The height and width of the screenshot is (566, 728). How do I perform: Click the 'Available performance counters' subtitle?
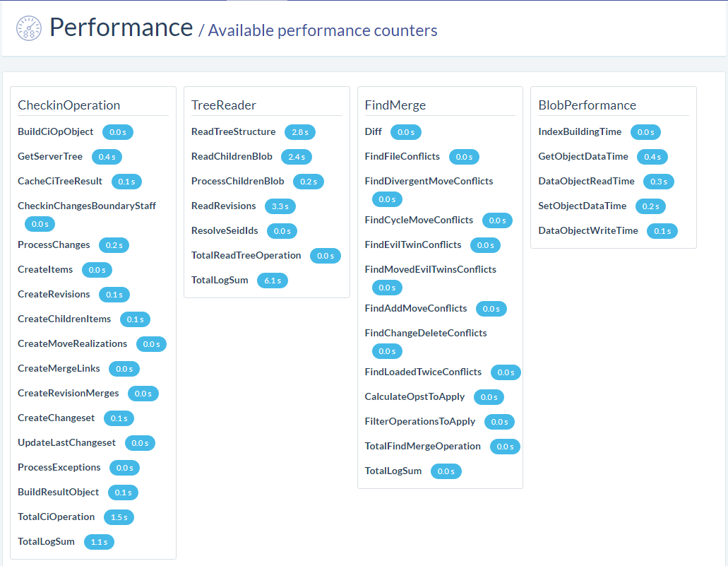coord(322,30)
